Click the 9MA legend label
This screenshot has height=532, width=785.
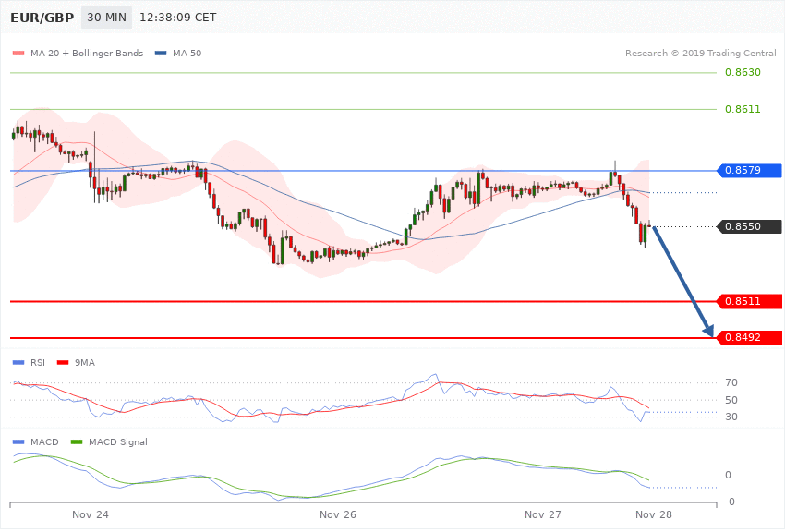(85, 362)
